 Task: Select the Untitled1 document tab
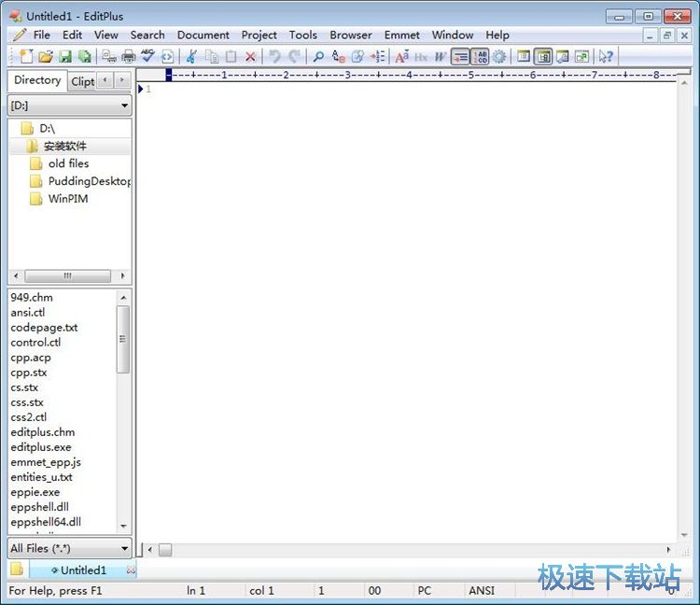83,570
